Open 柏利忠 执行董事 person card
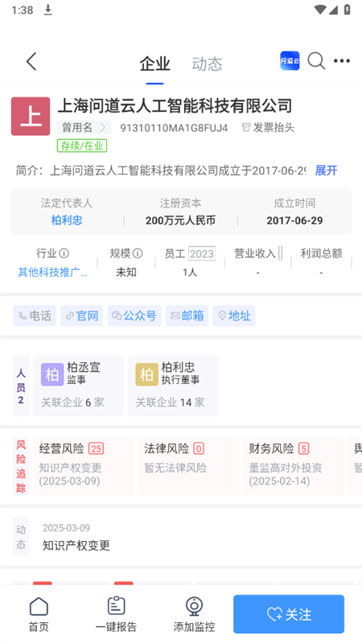The width and height of the screenshot is (362, 644). coord(173,386)
